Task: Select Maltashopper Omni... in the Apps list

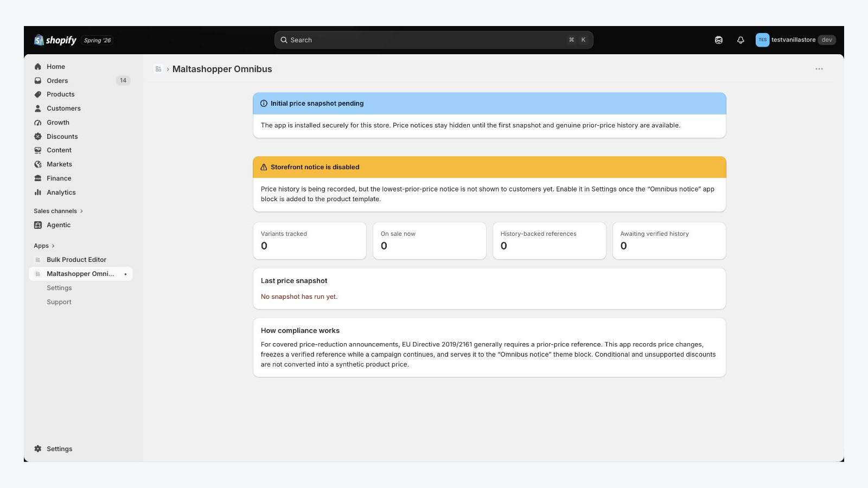Action: pos(80,274)
